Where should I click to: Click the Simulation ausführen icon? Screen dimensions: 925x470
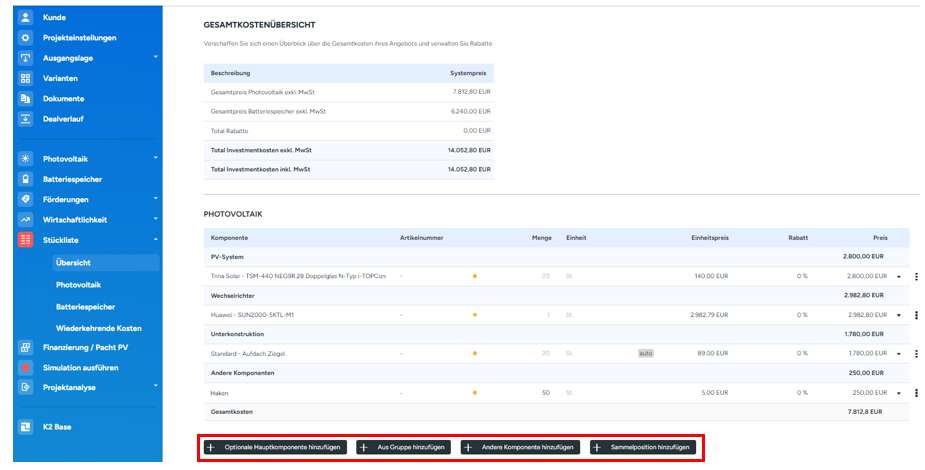[26, 368]
